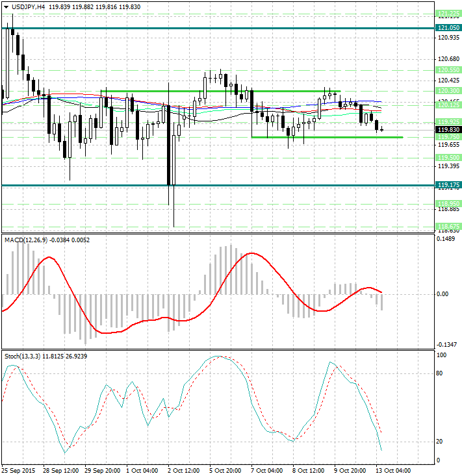Image resolution: width=462 pixels, height=476 pixels.
Task: Click the 120.125 level label
Action: click(448, 105)
